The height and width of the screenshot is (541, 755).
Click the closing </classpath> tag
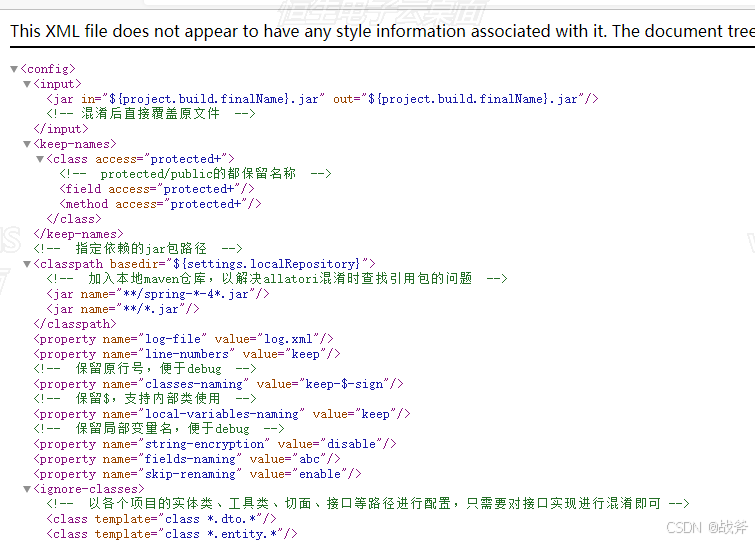point(75,324)
